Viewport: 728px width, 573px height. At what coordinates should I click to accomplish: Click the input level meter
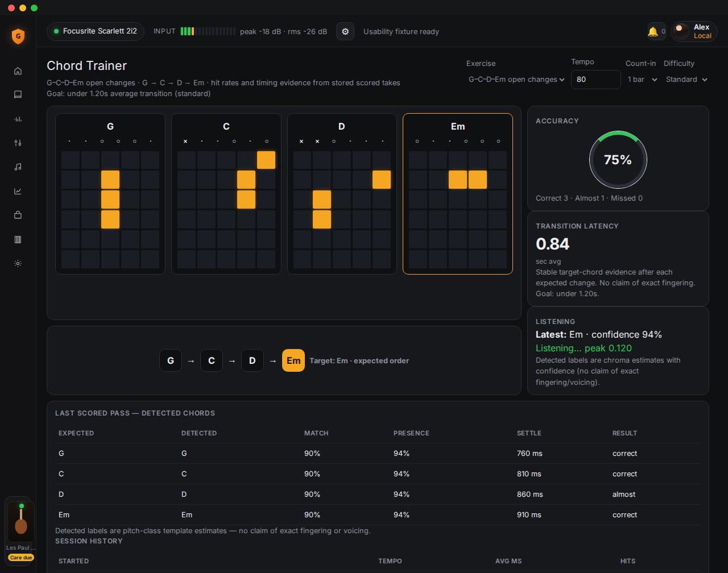(208, 31)
